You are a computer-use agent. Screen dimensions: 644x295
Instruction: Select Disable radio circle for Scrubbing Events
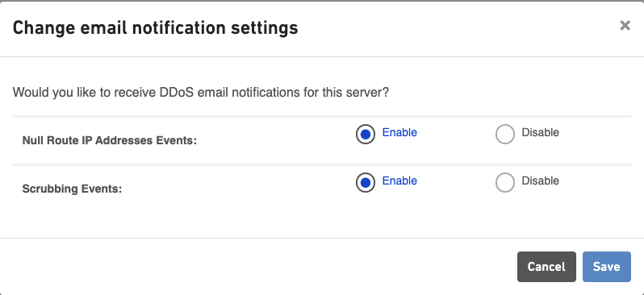tap(504, 183)
